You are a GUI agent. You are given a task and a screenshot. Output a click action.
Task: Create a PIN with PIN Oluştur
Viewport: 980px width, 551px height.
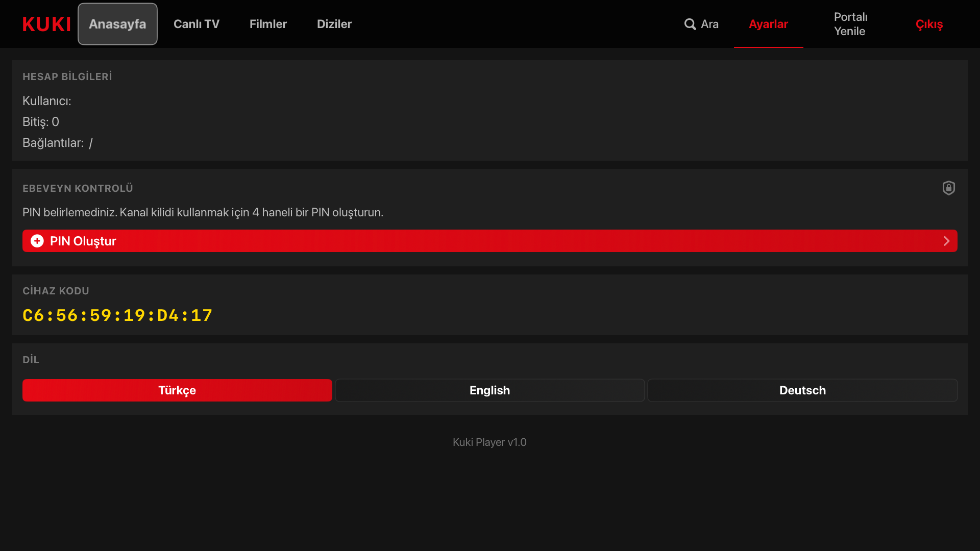click(x=490, y=241)
